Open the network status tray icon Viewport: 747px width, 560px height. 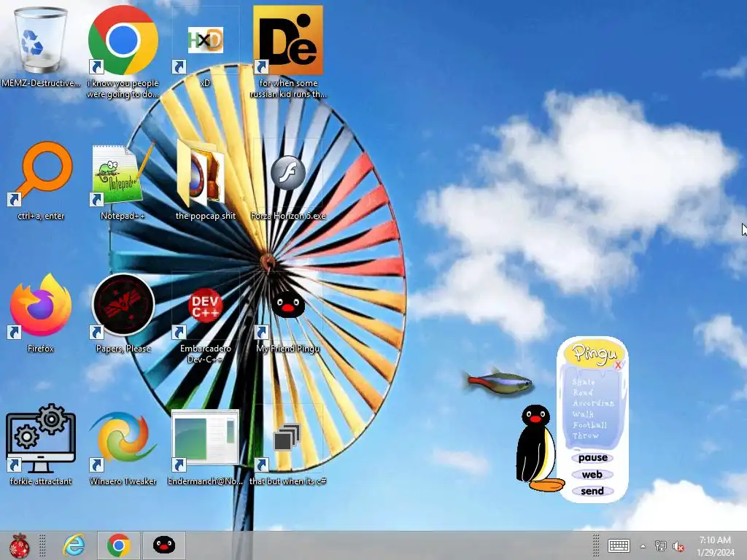point(661,545)
